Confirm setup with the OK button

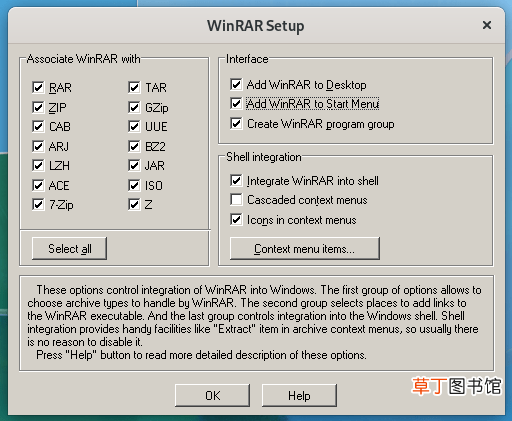pyautogui.click(x=212, y=395)
